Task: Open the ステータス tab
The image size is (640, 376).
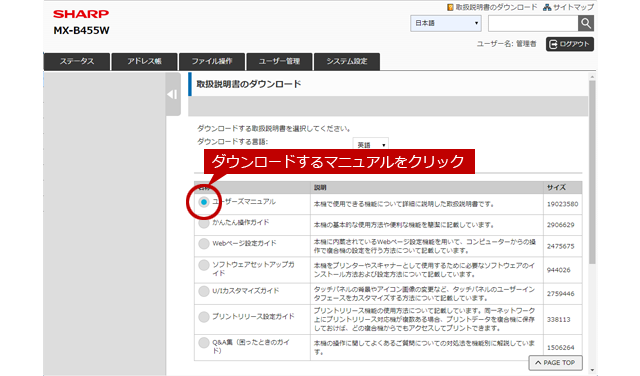Action: [x=77, y=62]
